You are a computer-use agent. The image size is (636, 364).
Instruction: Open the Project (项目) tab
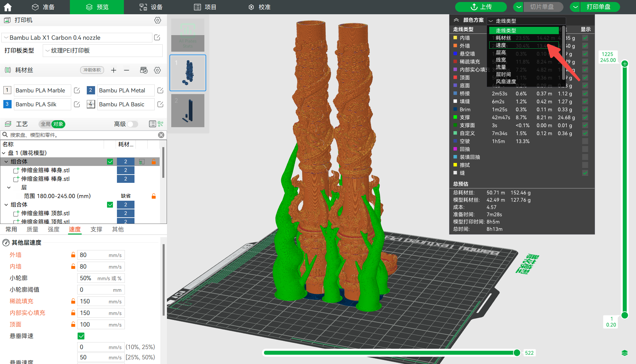coord(205,7)
